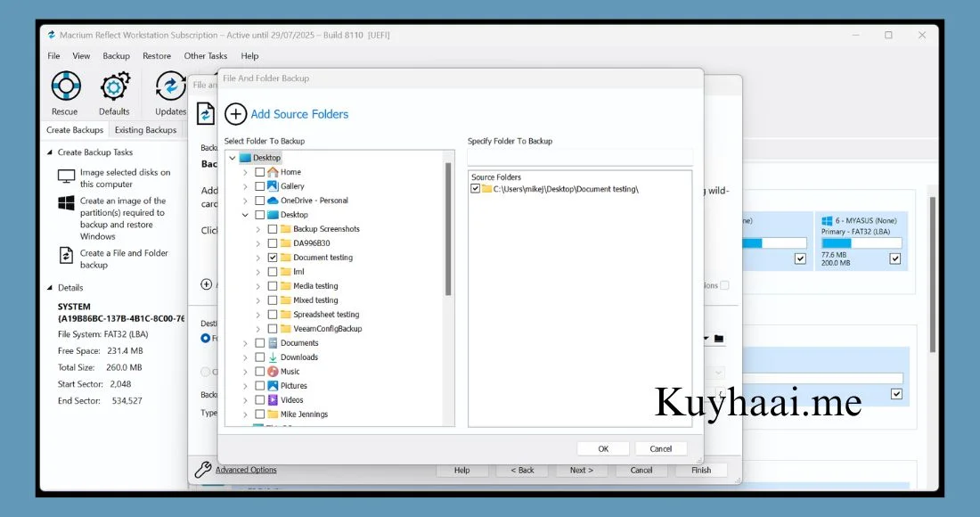Screen dimensions: 980x517
Task: Click the Windows logo icon for partition image
Action: coord(66,202)
